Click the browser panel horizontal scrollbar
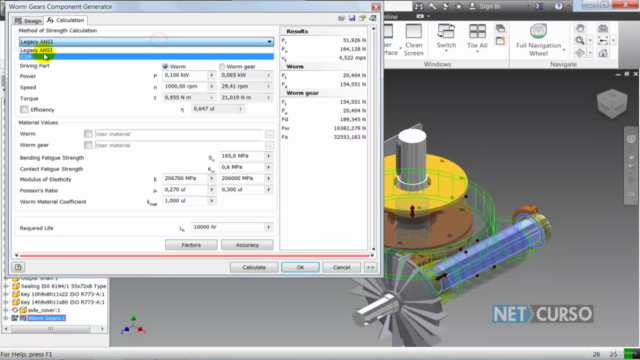The height and width of the screenshot is (360, 640). point(54,329)
